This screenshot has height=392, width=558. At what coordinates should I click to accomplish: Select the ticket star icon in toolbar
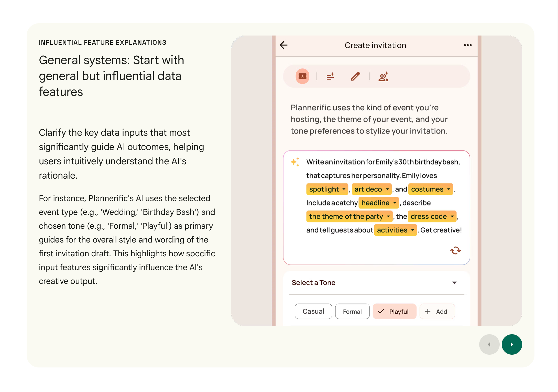(302, 76)
